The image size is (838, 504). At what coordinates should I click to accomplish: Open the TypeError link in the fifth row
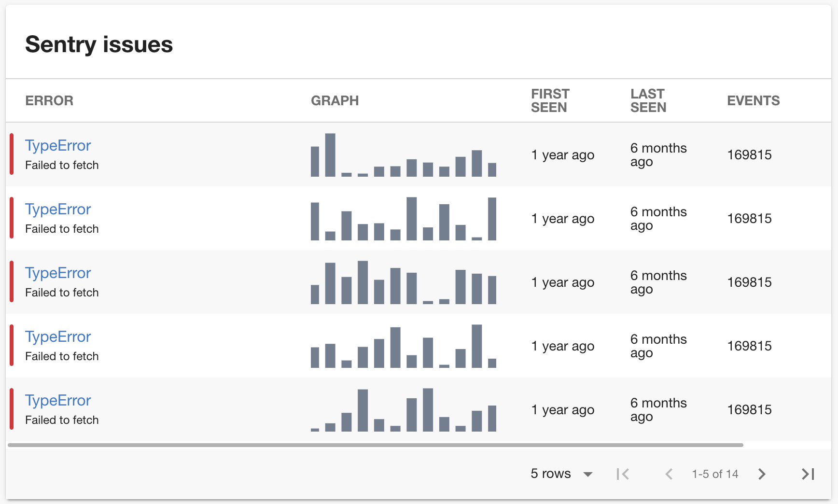[58, 400]
